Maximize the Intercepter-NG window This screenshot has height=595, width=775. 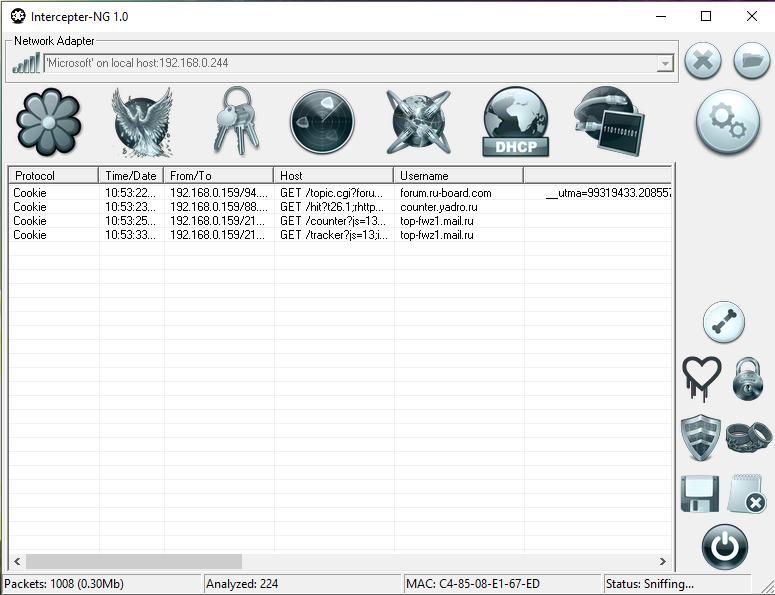click(x=706, y=16)
